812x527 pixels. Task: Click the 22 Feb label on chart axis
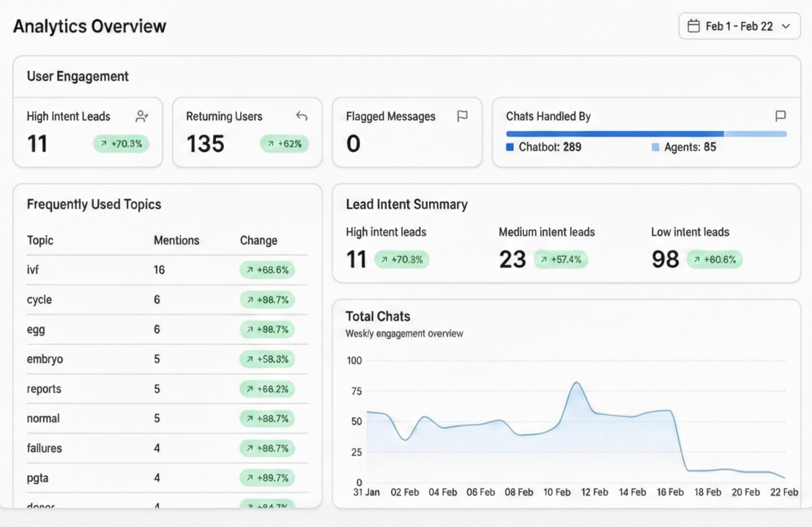tap(784, 493)
